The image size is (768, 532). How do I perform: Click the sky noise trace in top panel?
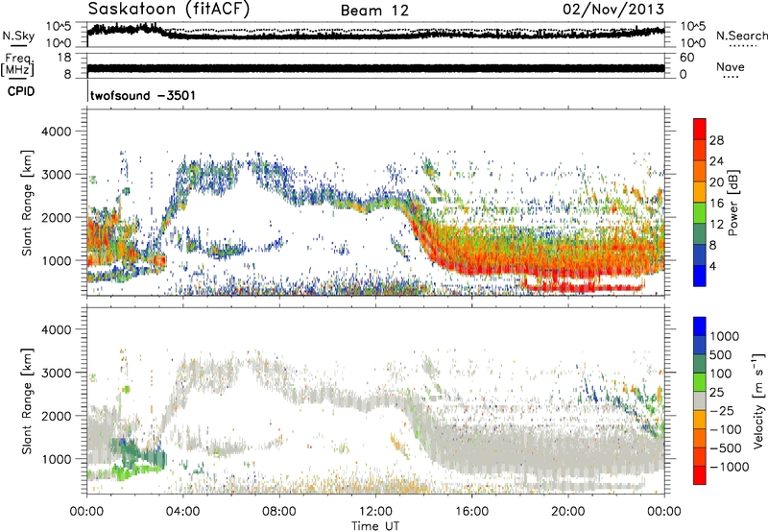tap(375, 36)
